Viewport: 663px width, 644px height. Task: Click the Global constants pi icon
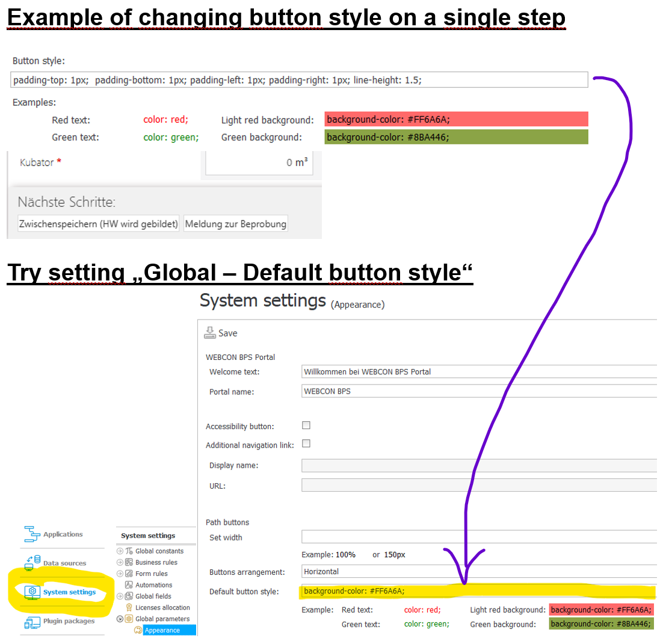click(x=129, y=551)
